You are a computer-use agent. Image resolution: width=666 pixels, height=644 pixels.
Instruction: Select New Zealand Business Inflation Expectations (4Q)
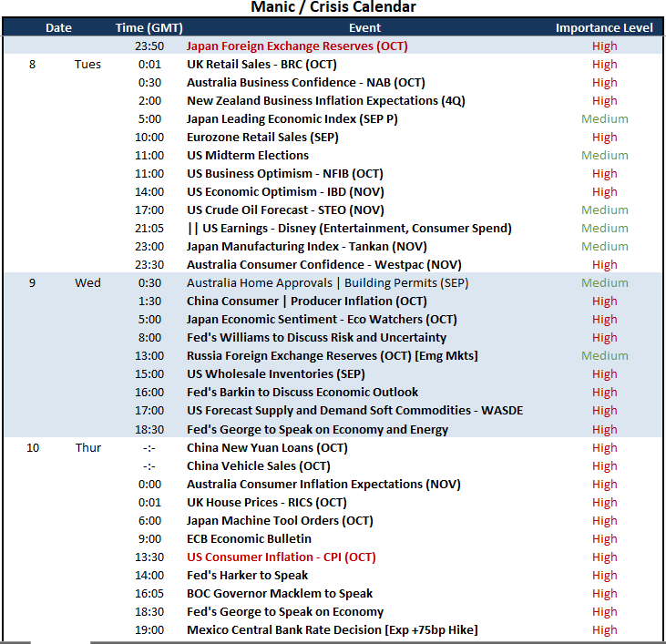[x=326, y=100]
